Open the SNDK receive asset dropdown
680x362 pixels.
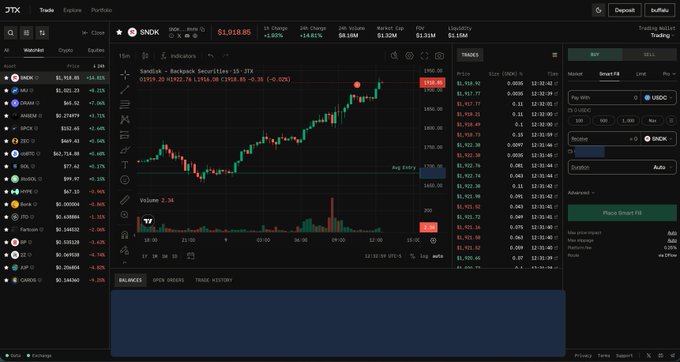tap(658, 139)
